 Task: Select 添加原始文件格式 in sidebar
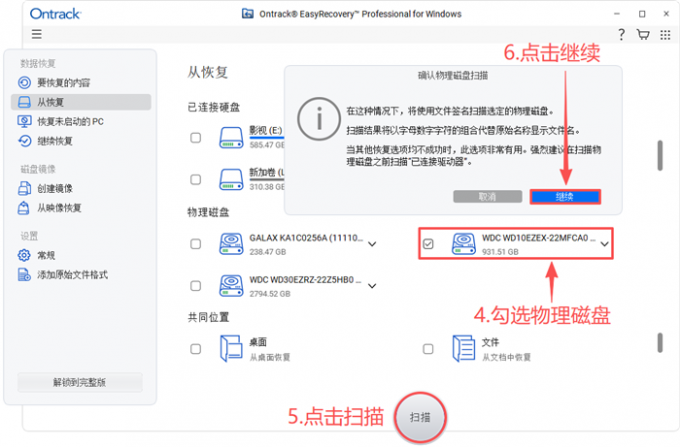tap(81, 275)
